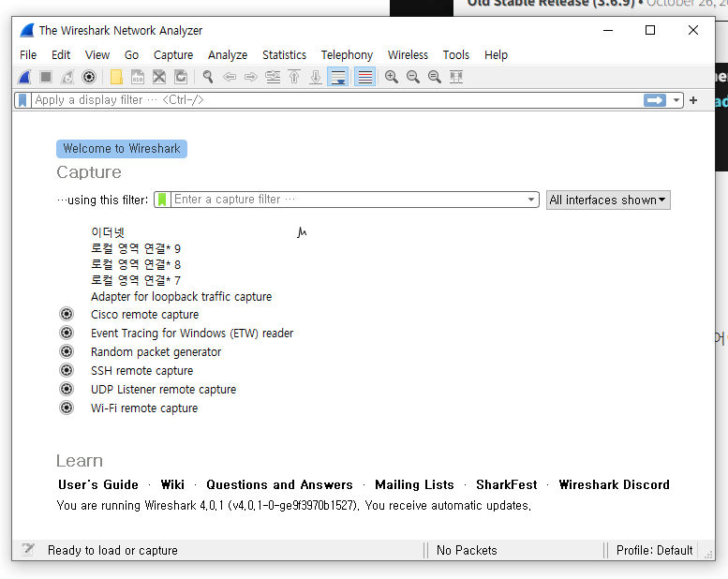Click Profile: Default in status bar
728x579 pixels.
point(654,550)
